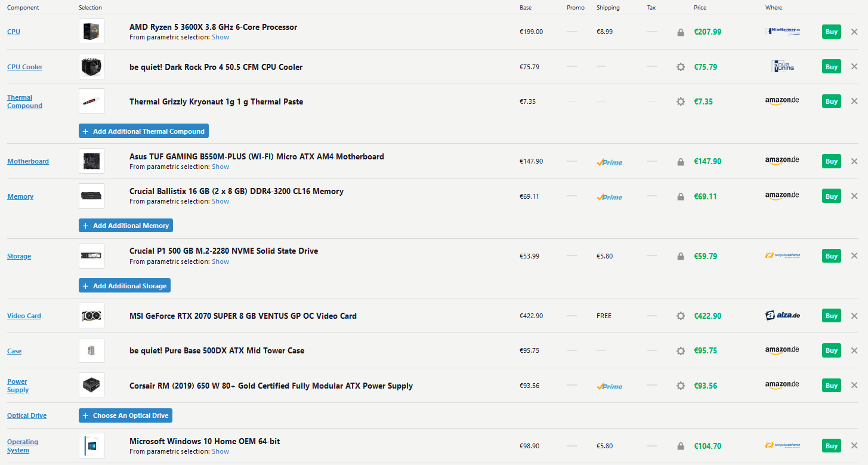The height and width of the screenshot is (465, 868).
Task: Remove the Pure Base 500DX case
Action: [x=854, y=350]
